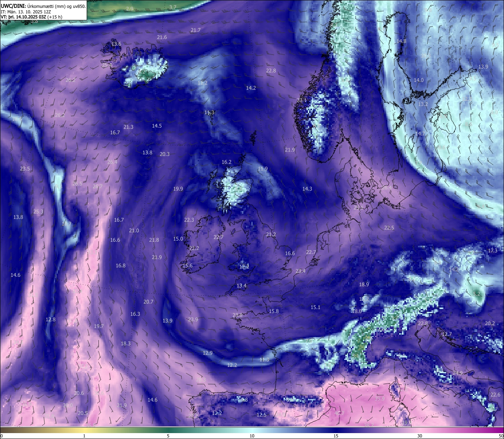This screenshot has height=439, width=504.
Task: Click the value 16.3 on the map
Action: tap(135, 314)
